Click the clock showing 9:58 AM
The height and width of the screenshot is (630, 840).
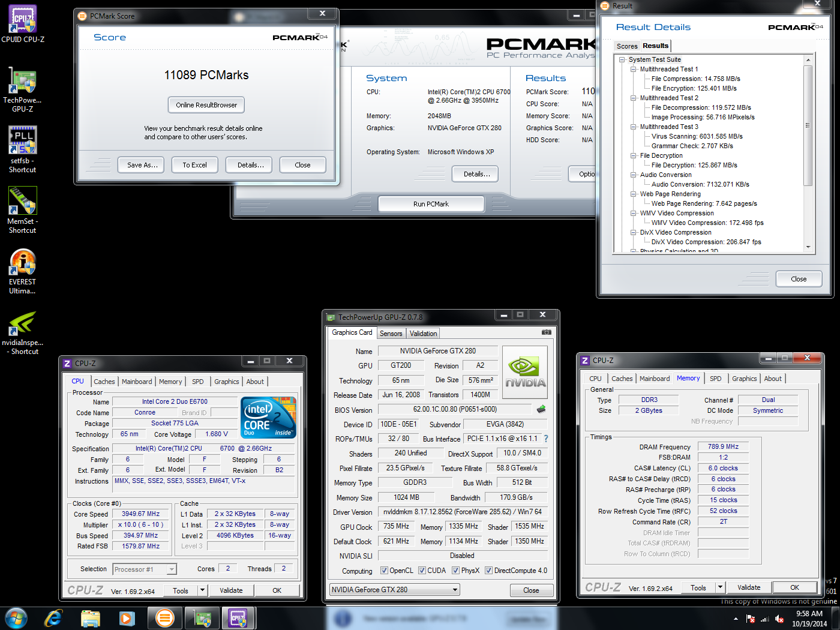[x=809, y=614]
